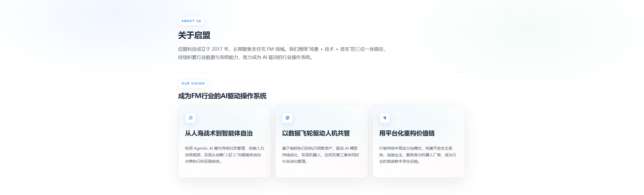
Task: Click the platform nodes icon in third card
Action: point(385,118)
